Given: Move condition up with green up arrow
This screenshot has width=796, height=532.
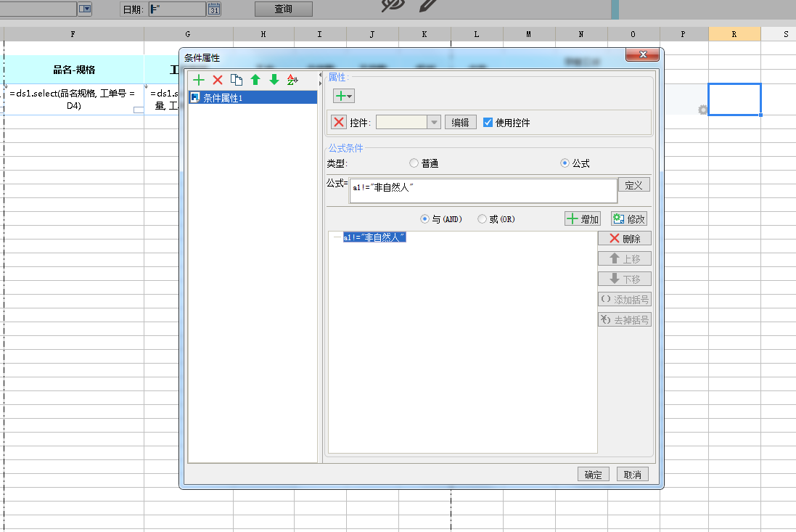Looking at the screenshot, I should point(255,80).
